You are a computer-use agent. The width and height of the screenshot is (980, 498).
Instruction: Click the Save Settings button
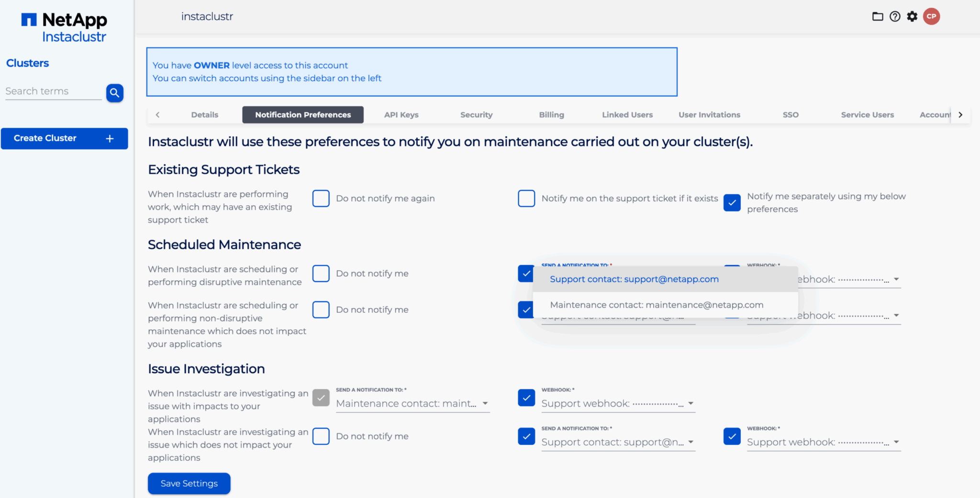(189, 483)
